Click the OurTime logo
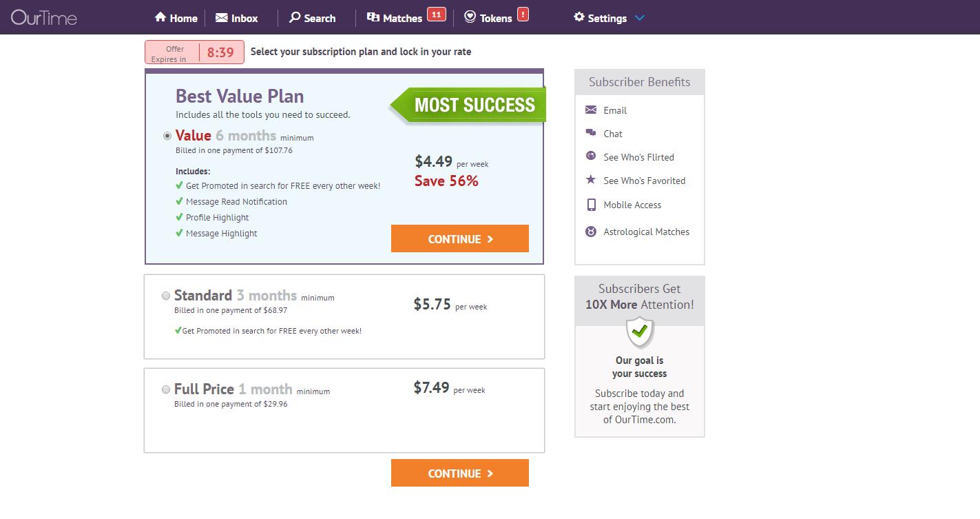 44,18
